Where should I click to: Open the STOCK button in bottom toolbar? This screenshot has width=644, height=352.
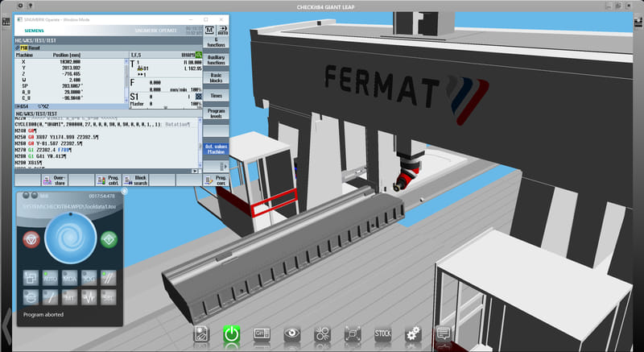pos(383,334)
